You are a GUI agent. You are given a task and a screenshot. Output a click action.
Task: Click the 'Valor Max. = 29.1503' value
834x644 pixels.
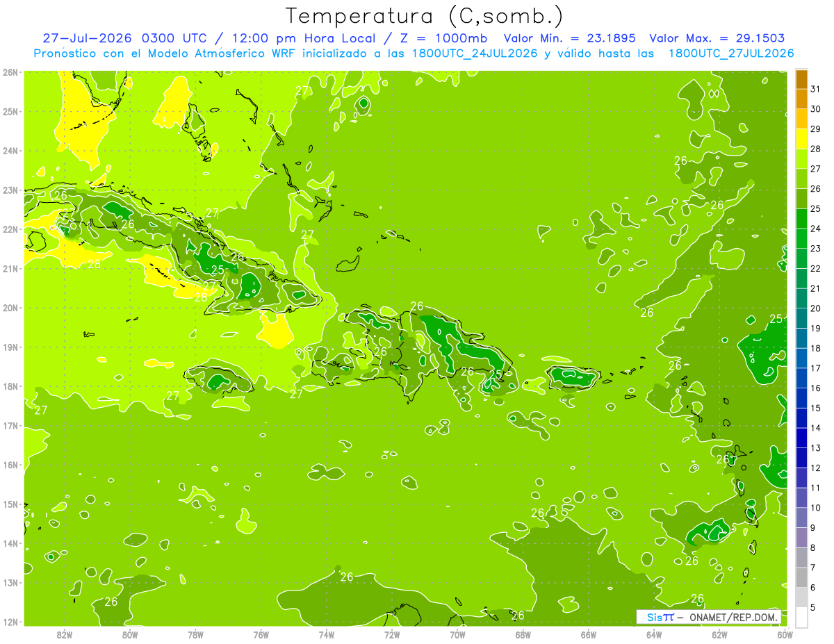[x=717, y=38]
